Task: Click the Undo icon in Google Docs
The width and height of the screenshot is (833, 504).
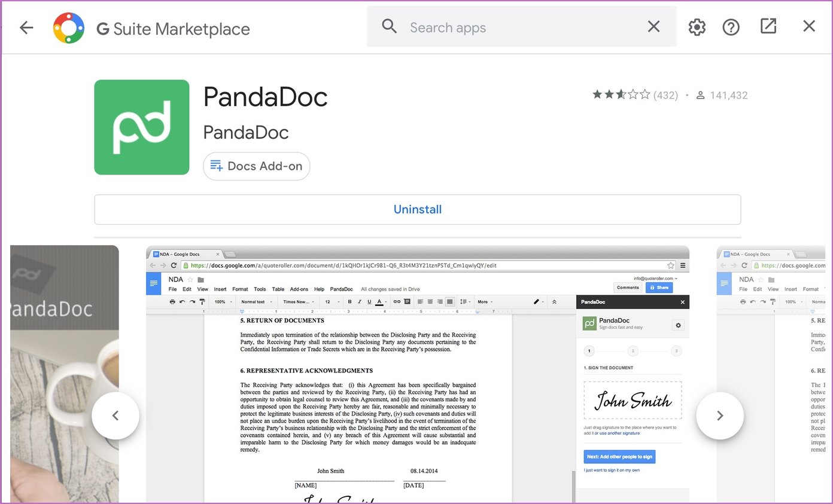Action: (x=181, y=302)
